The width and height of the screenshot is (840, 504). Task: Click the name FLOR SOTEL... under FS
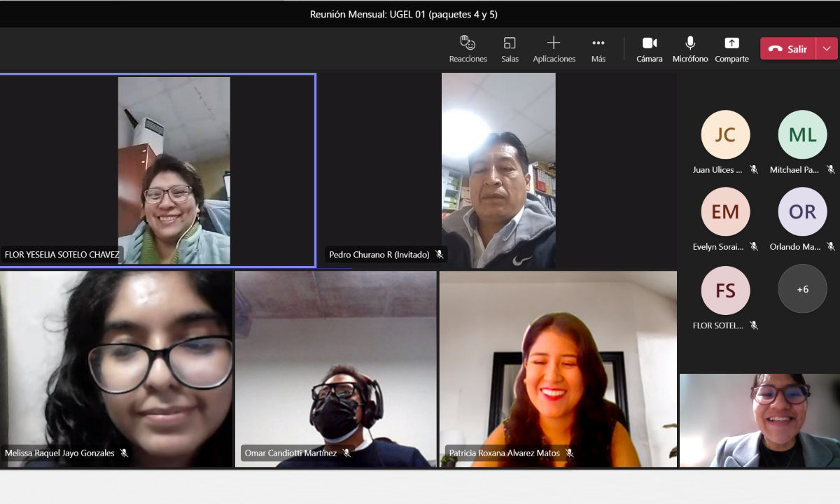pyautogui.click(x=718, y=325)
